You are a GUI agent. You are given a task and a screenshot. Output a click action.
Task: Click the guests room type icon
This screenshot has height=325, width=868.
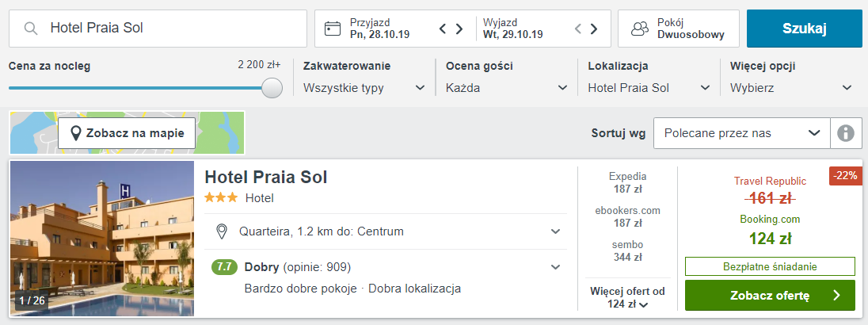click(x=640, y=29)
